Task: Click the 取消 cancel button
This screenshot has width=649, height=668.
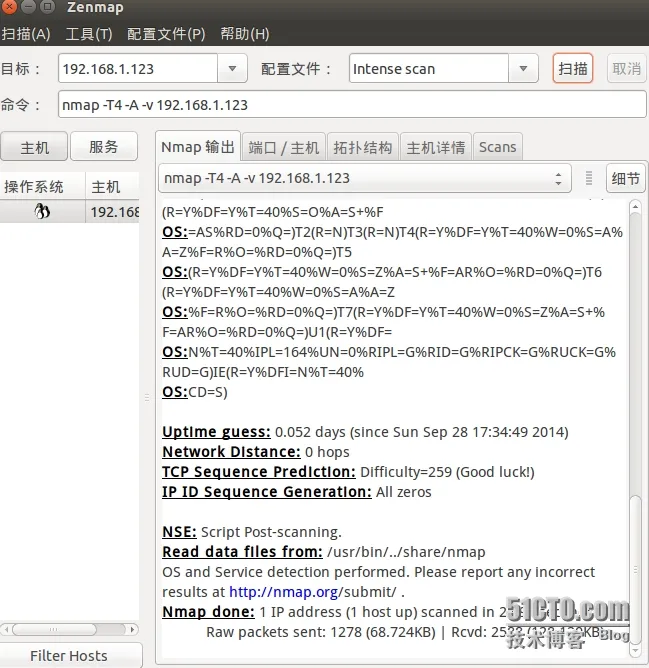Action: tap(626, 68)
